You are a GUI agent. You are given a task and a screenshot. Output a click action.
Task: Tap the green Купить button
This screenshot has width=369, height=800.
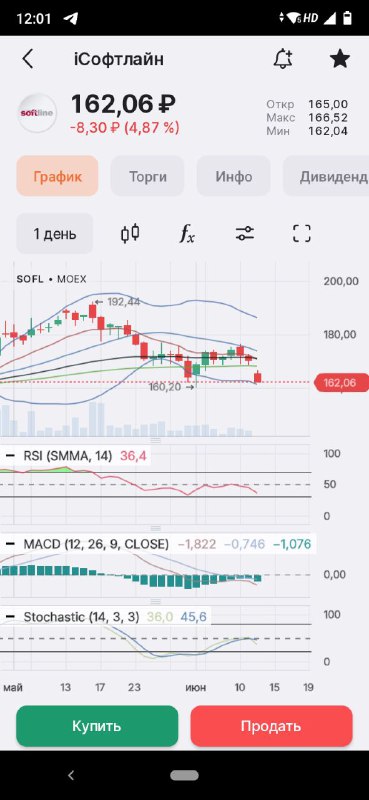point(97,726)
